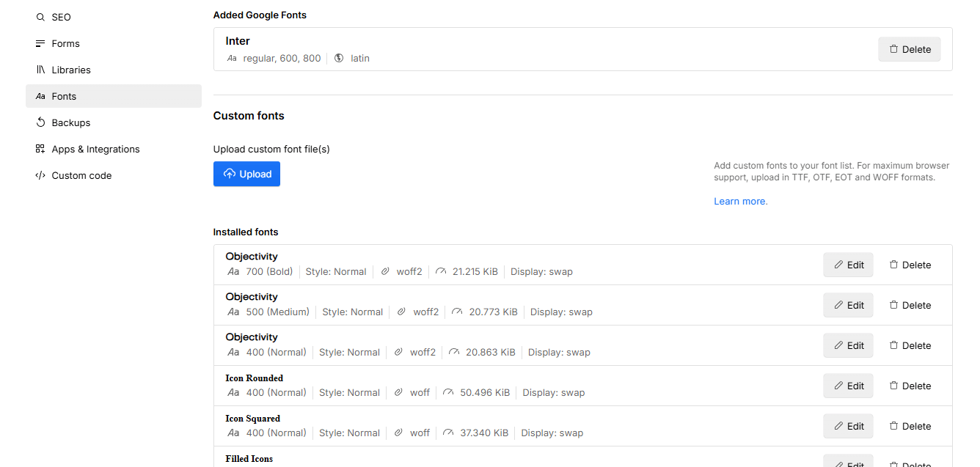Delete the Objectivity 500 (Medium) font
Viewport: 980px width, 467px height.
click(x=910, y=305)
